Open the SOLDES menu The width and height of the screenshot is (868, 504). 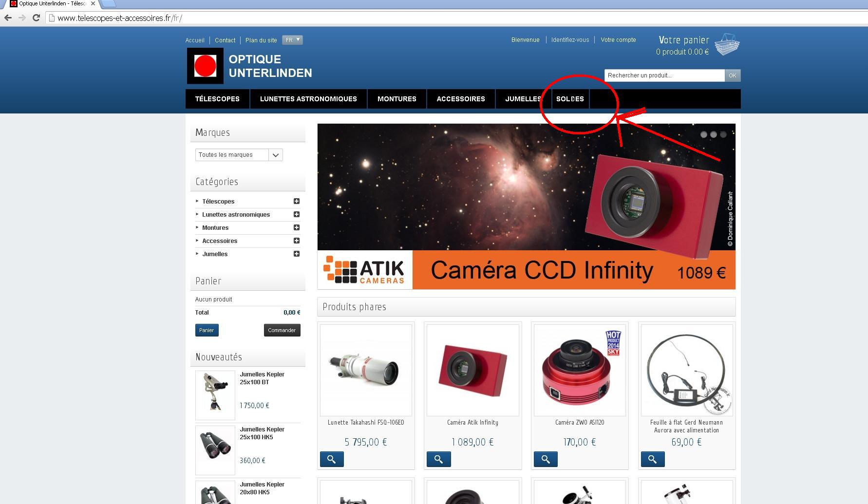coord(570,99)
